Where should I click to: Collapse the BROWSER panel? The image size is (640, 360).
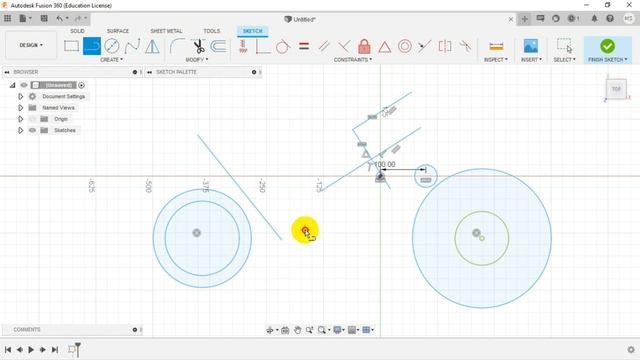(x=7, y=72)
